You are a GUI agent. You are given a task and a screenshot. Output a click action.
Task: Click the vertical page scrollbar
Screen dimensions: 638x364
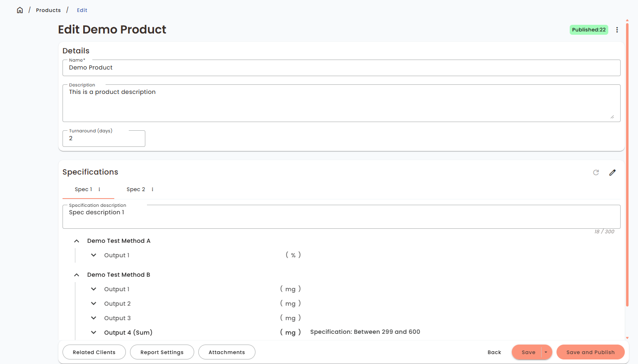click(627, 165)
